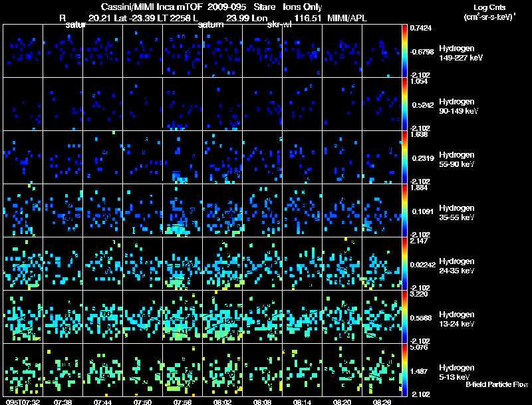Click the Hydrogen 13-24 keV label
Viewport: 532px width, 405px height.
(456, 319)
